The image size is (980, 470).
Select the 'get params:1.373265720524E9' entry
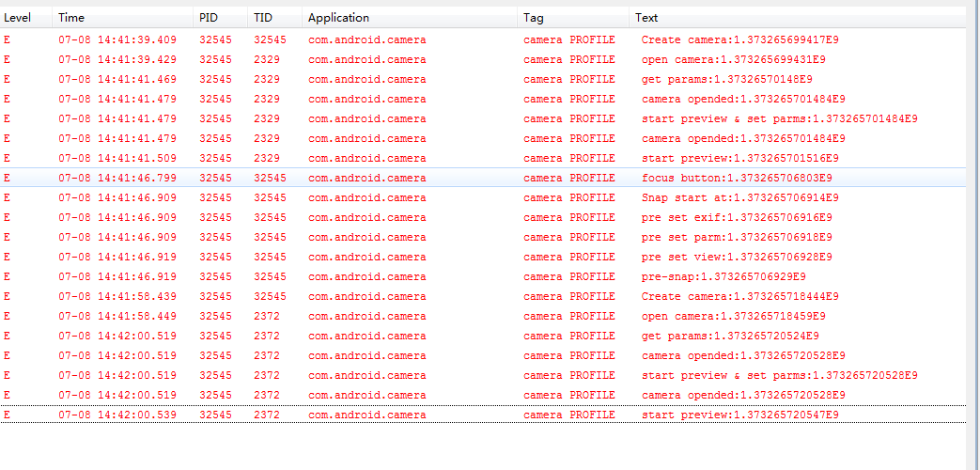(483, 336)
